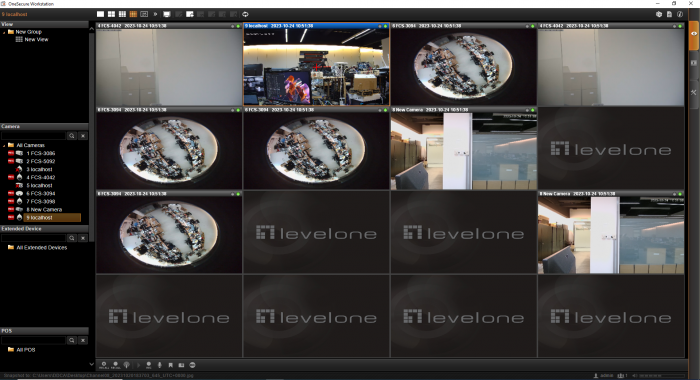Select camera 5 localhost
The width and height of the screenshot is (700, 380).
point(39,185)
